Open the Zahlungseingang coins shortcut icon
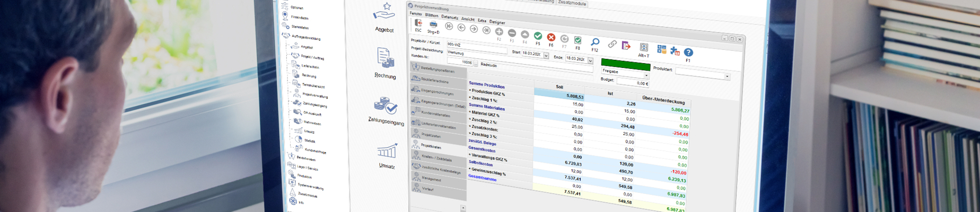The width and height of the screenshot is (980, 212). pyautogui.click(x=386, y=106)
